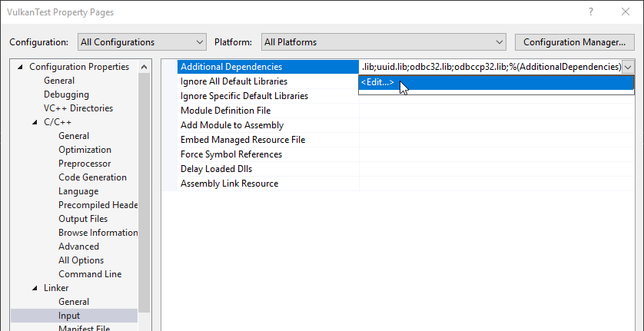Open the Debugging property page
This screenshot has width=644, height=331.
click(66, 94)
